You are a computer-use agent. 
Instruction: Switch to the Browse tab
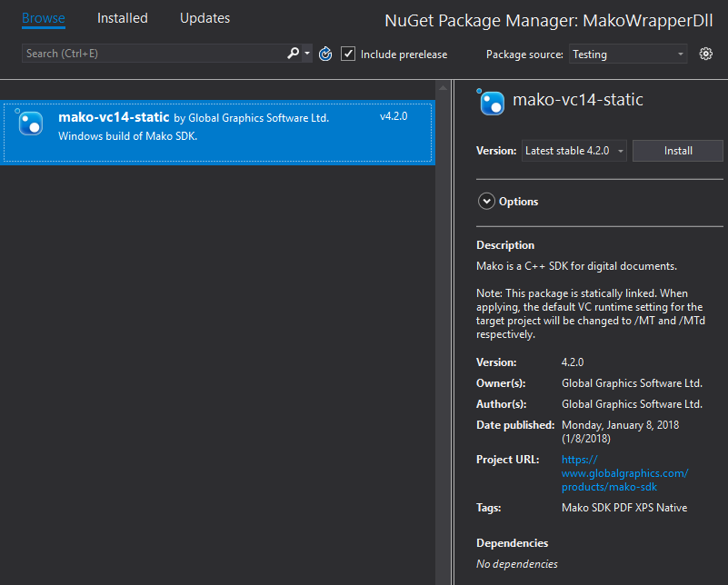point(44,18)
